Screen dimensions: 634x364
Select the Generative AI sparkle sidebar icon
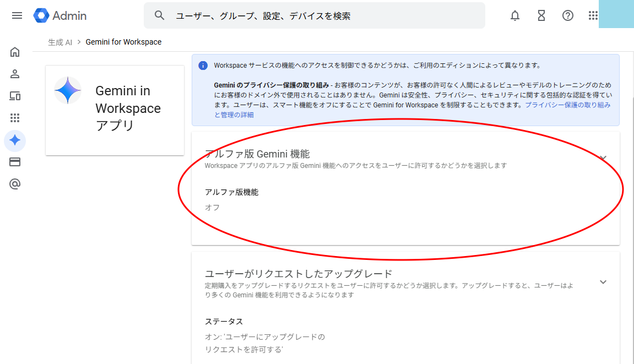(15, 140)
